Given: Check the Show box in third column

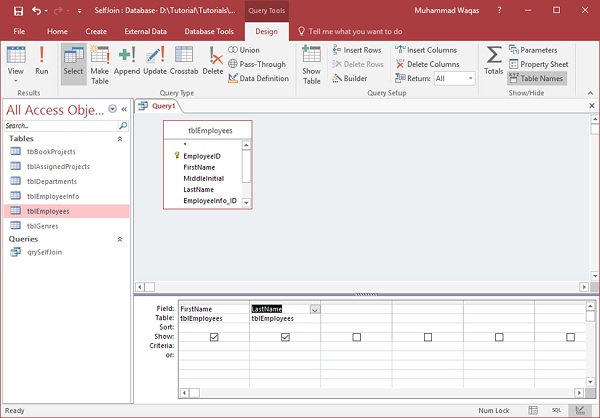Looking at the screenshot, I should pos(357,338).
